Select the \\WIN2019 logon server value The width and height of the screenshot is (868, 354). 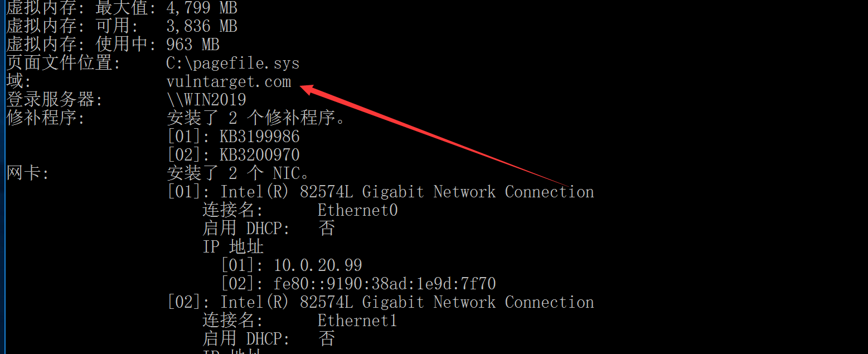coord(206,100)
